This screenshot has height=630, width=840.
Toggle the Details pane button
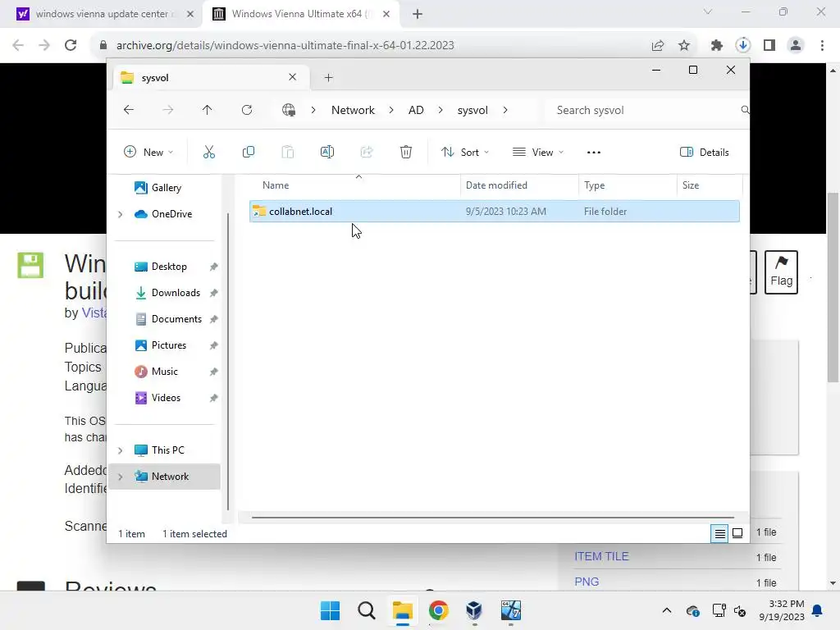(704, 152)
